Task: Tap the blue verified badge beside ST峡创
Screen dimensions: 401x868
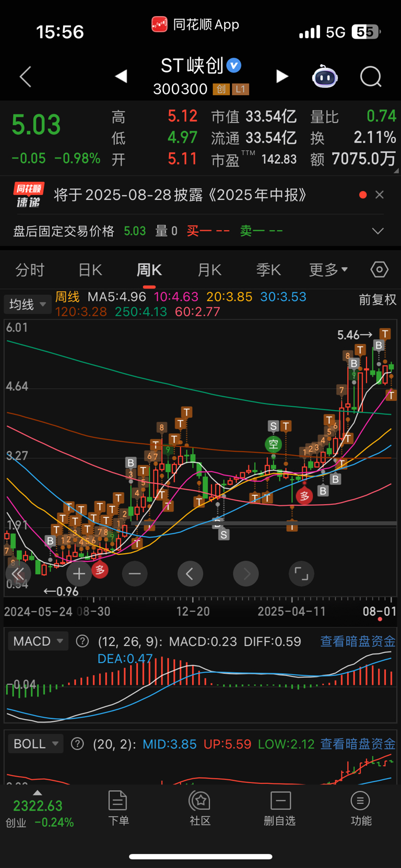Action: 233,66
